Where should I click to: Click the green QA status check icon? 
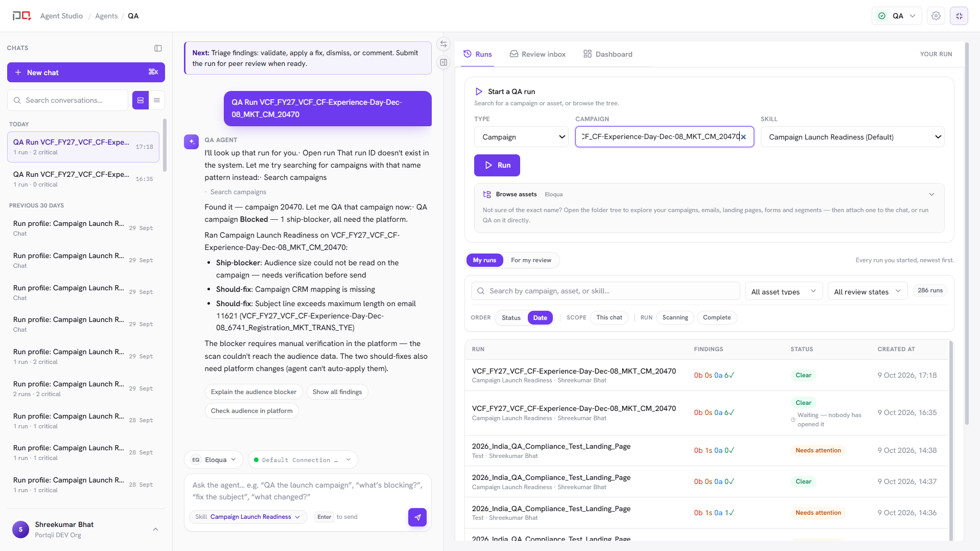coord(881,16)
